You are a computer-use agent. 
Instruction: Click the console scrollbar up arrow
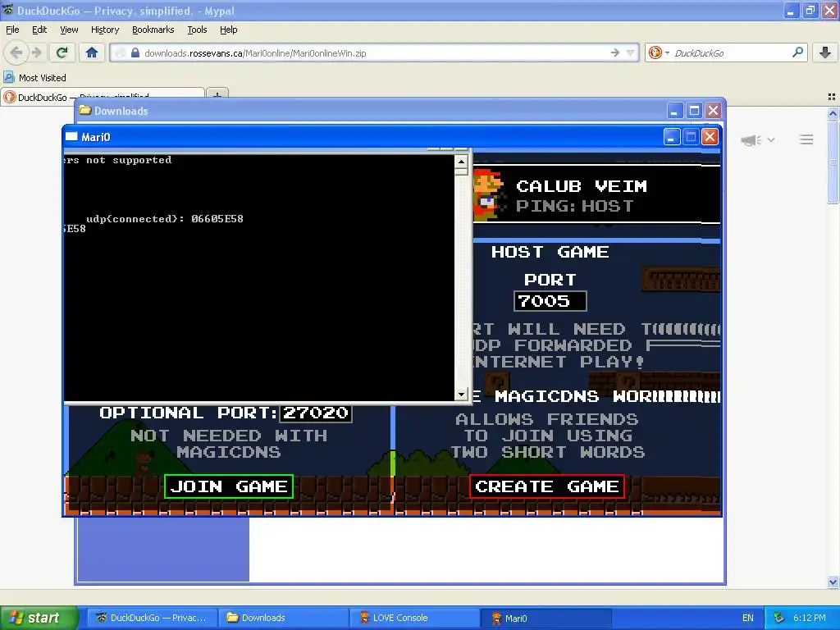coord(461,162)
